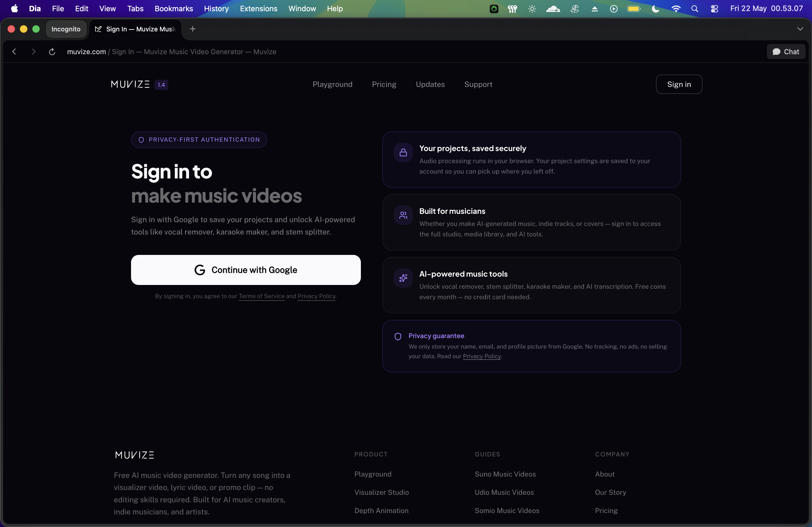Open Spotlight search magnifier icon
812x527 pixels.
[694, 9]
